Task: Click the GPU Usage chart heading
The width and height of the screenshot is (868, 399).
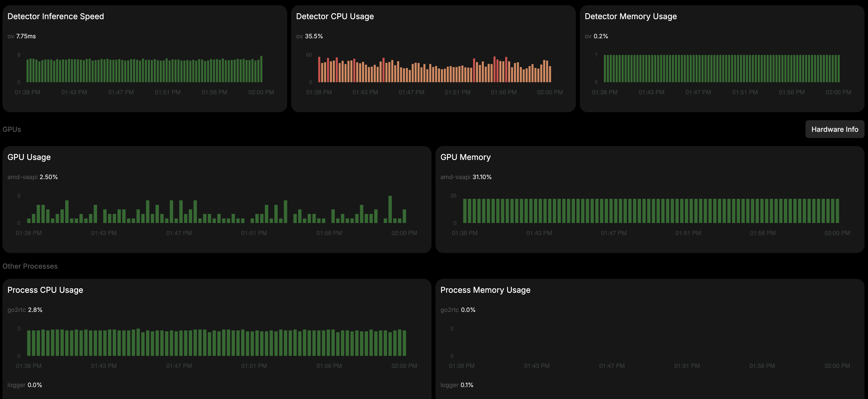Action: (29, 157)
